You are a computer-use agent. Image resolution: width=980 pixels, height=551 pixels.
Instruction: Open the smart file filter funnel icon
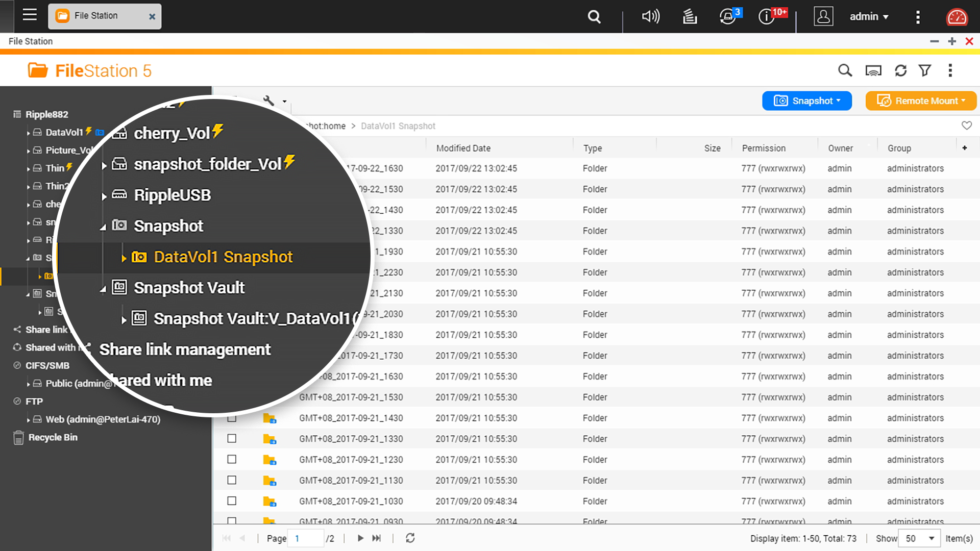(925, 70)
